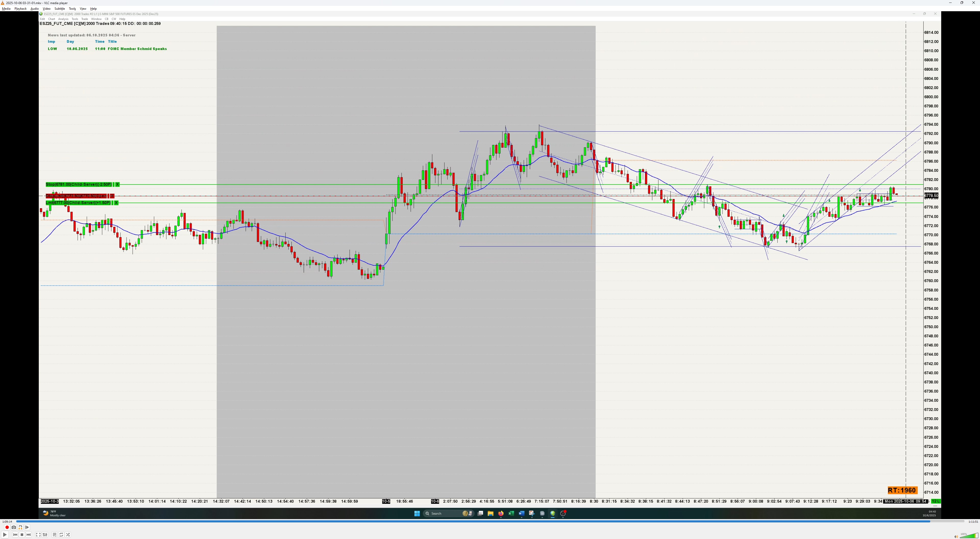Expand the View menu

82,8
